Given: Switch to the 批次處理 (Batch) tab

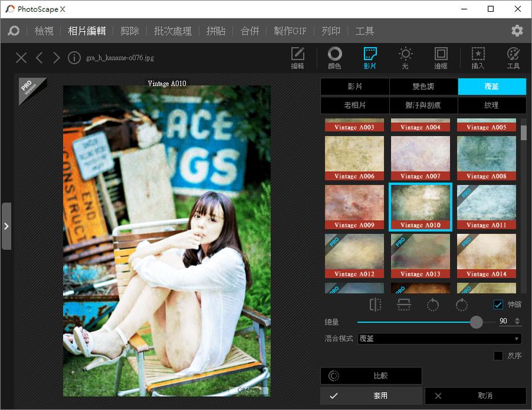Looking at the screenshot, I should point(173,31).
